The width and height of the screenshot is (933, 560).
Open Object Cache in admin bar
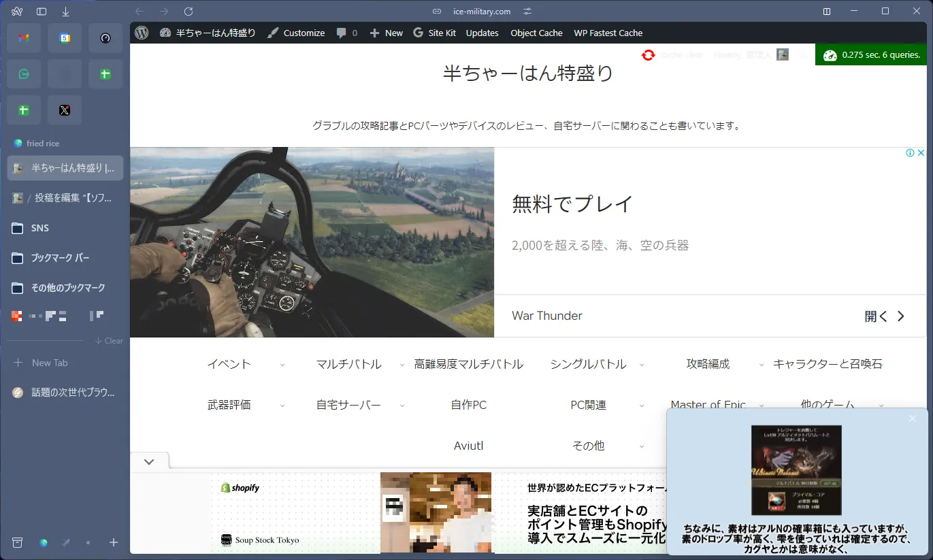click(x=537, y=33)
